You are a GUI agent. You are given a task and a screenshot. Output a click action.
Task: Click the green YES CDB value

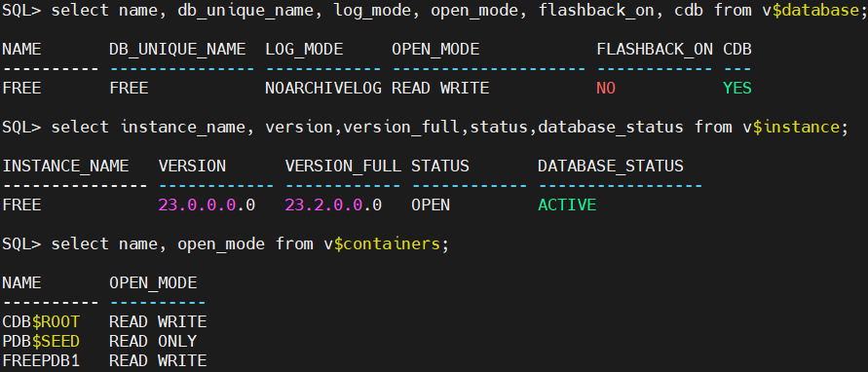pos(737,89)
